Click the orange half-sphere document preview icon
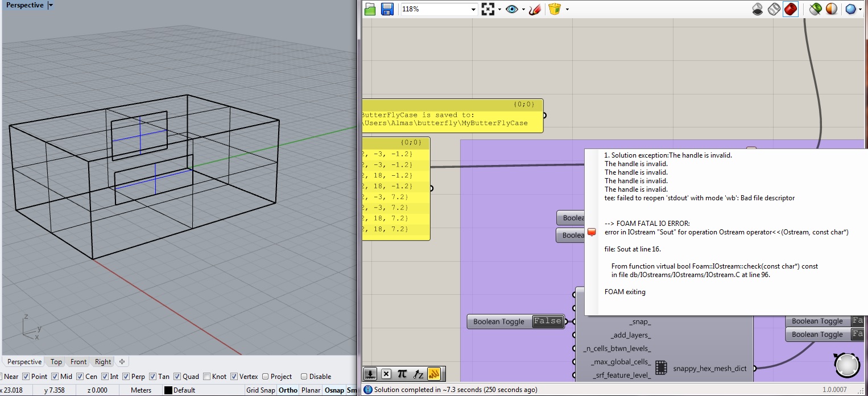Viewport: 868px width, 396px height. point(832,9)
